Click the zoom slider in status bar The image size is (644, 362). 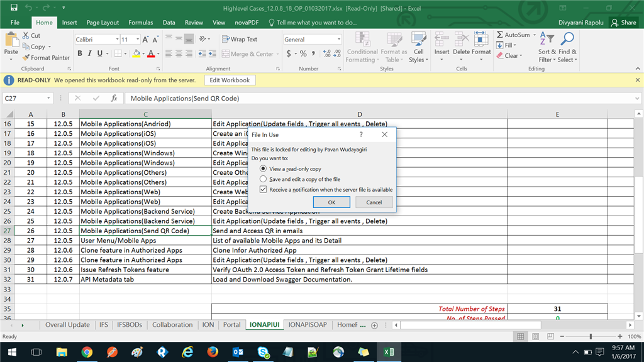click(x=591, y=337)
